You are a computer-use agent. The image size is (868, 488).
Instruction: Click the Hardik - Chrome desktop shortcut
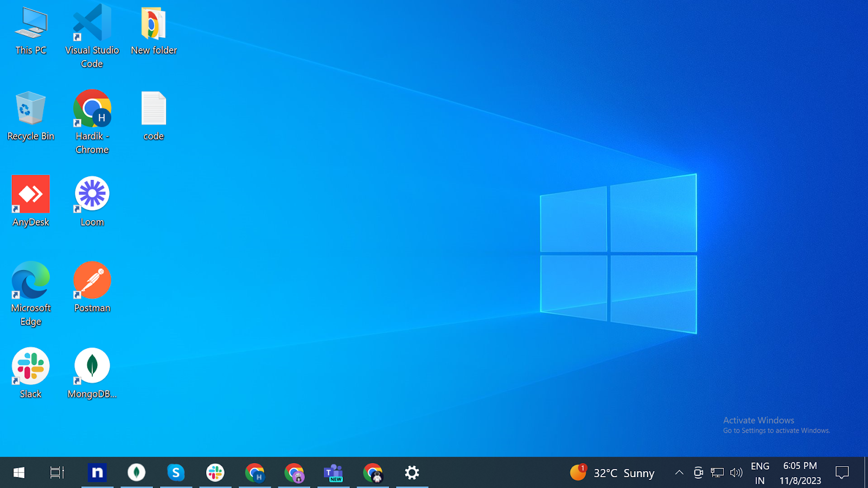click(92, 109)
